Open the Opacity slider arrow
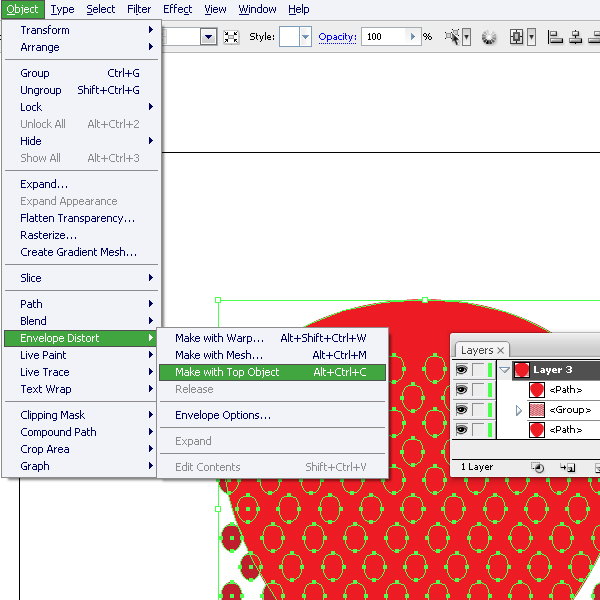Screen dimensions: 600x600 [x=413, y=37]
